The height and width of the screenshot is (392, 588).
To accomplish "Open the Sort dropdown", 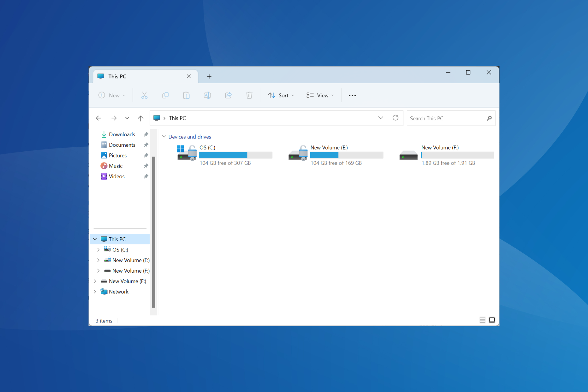I will click(x=281, y=95).
